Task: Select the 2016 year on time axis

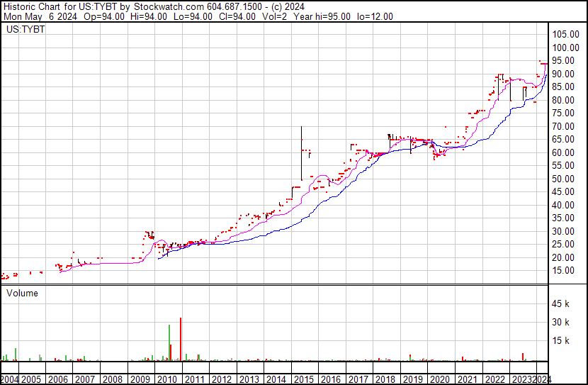Action: point(331,379)
